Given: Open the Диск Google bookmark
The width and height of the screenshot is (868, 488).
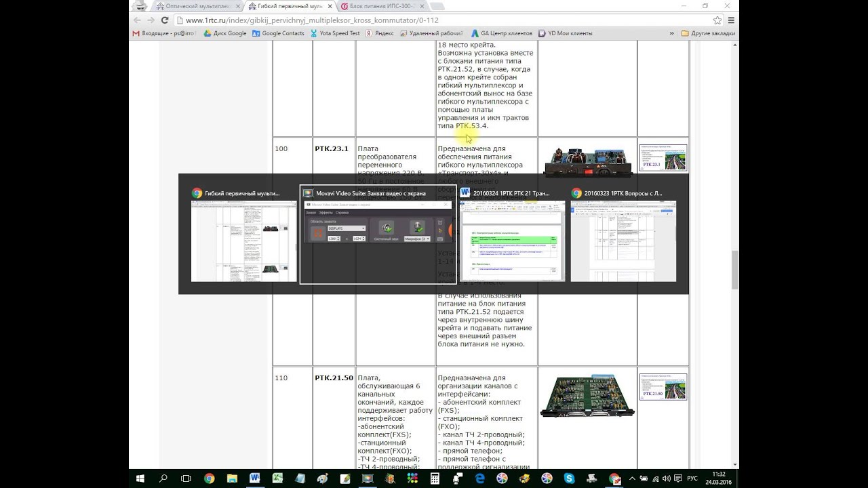Looking at the screenshot, I should pos(224,33).
